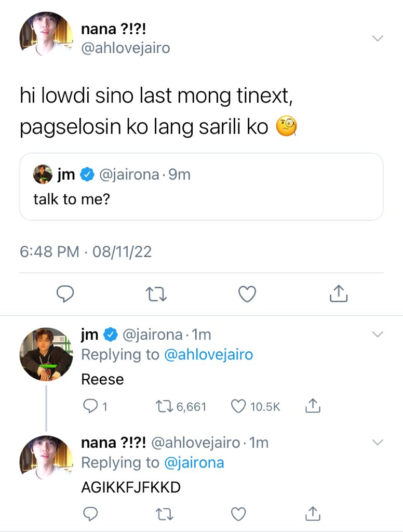The width and height of the screenshot is (403, 532).
Task: Expand options chevron on jm's reply
Action: (378, 334)
